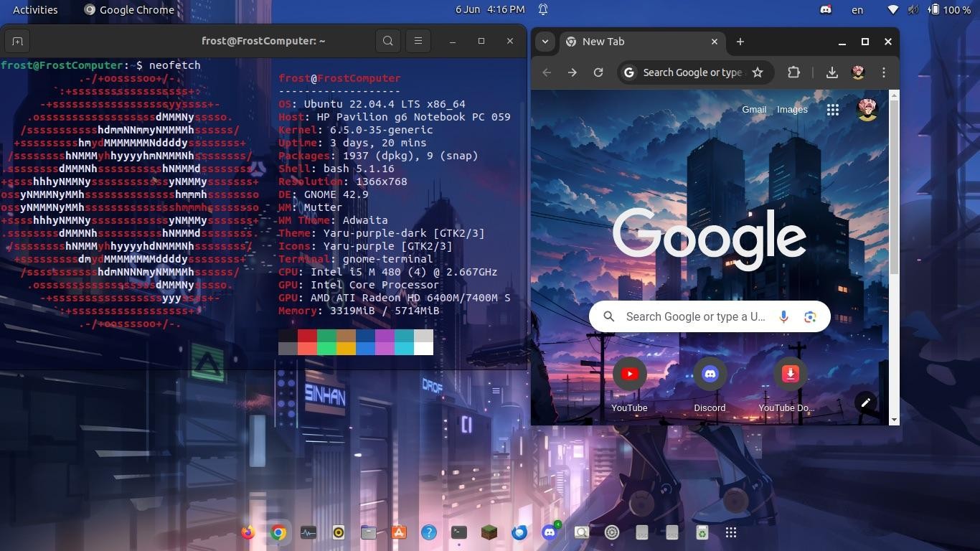Image resolution: width=980 pixels, height=551 pixels.
Task: Open the Chrome tab search dropdown arrow
Action: (x=545, y=42)
